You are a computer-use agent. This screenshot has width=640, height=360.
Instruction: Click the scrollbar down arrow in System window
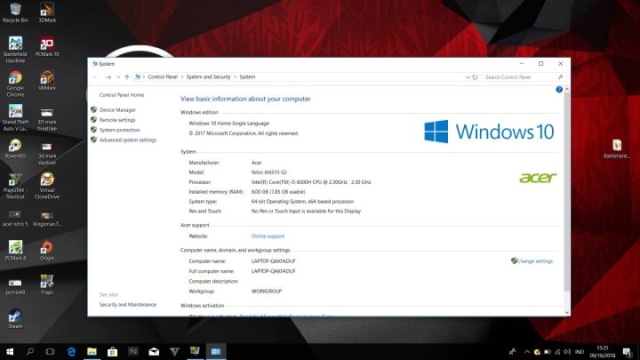tap(567, 312)
